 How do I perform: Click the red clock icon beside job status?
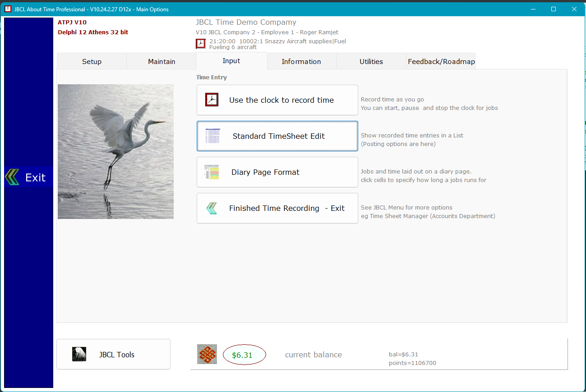[201, 44]
